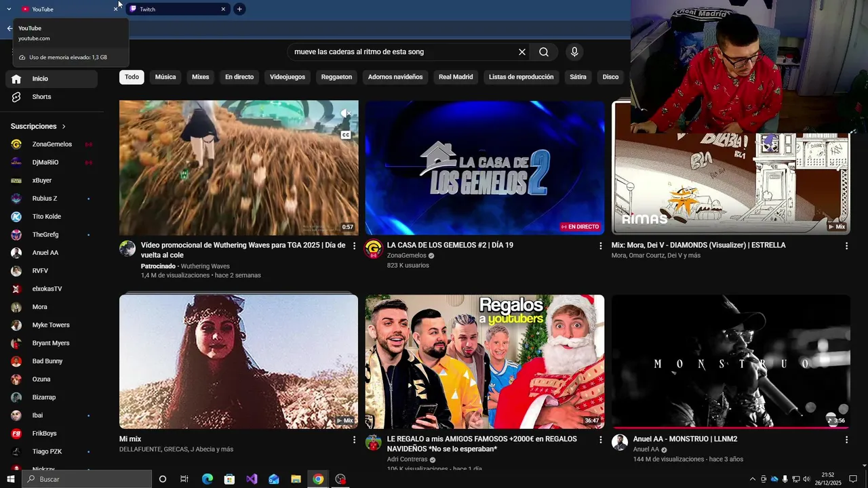Open Bizarrap channel subscription

pyautogui.click(x=52, y=397)
